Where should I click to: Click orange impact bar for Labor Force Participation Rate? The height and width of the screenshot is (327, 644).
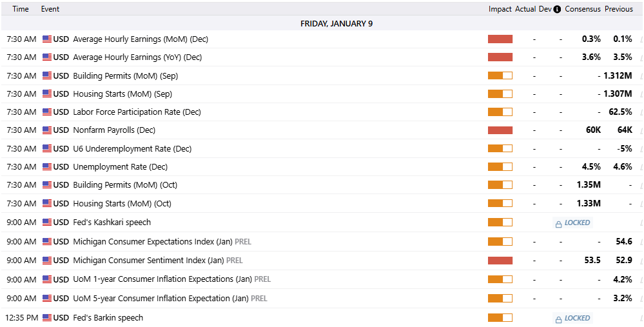click(500, 112)
